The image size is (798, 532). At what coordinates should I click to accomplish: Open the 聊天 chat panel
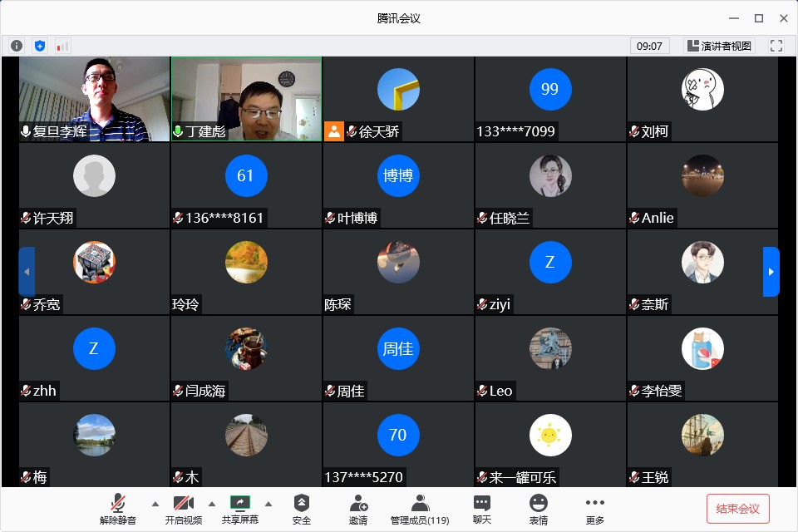tap(482, 509)
